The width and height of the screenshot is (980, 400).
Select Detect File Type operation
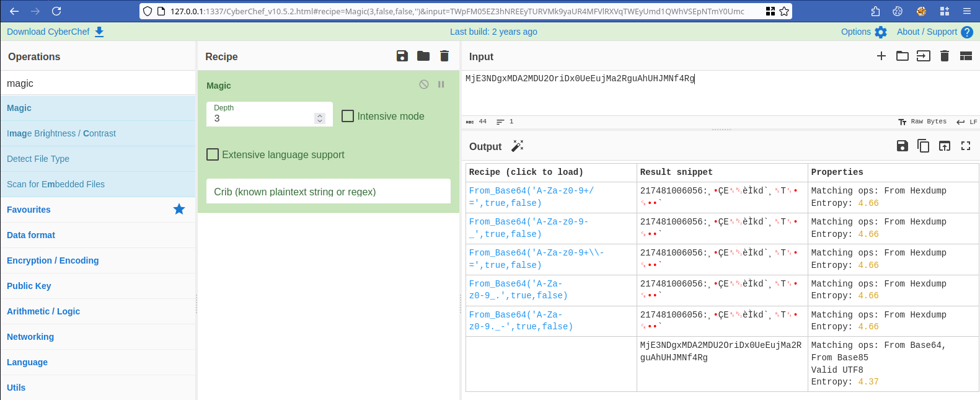pos(99,159)
